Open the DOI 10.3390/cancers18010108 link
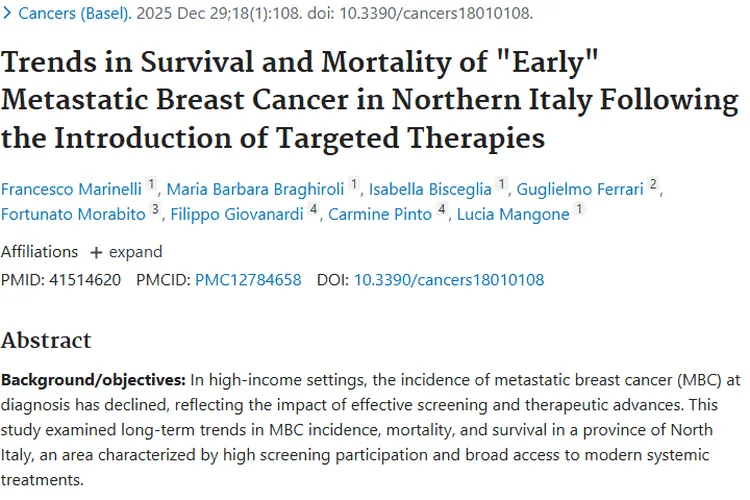Screen dimensions: 750x500 point(449,280)
